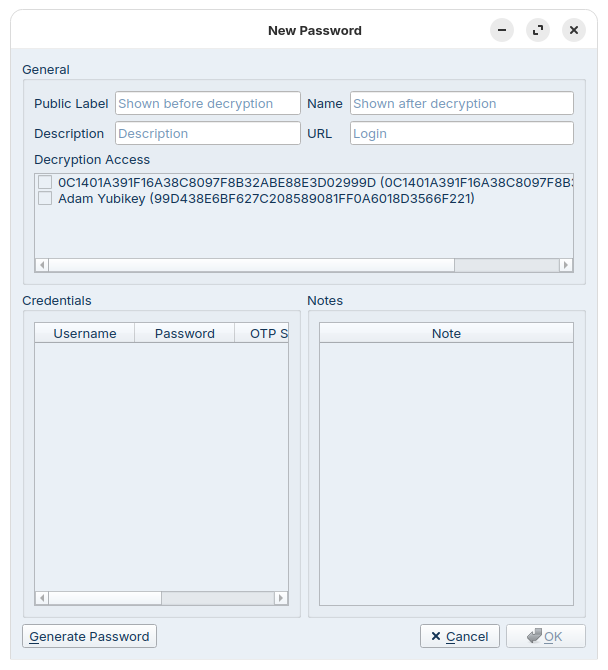Maximize the New Password window
Screen dimensions: 608x670
538,30
